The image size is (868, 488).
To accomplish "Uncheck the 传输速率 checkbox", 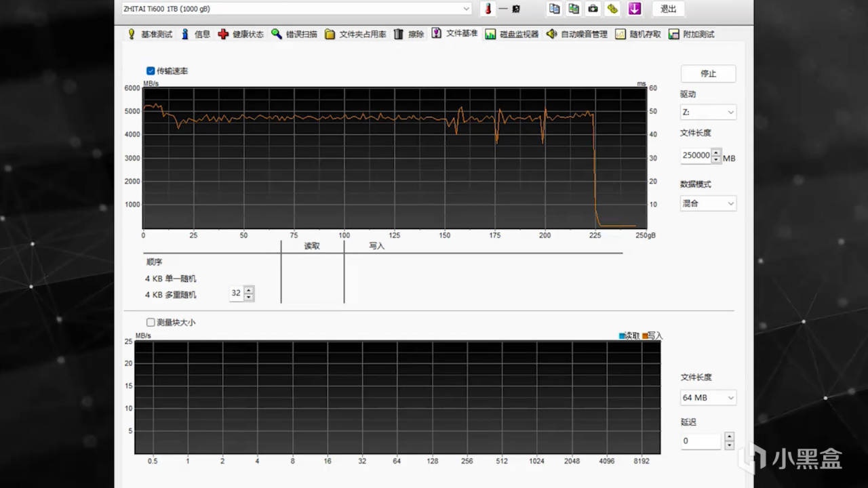I will click(x=151, y=70).
